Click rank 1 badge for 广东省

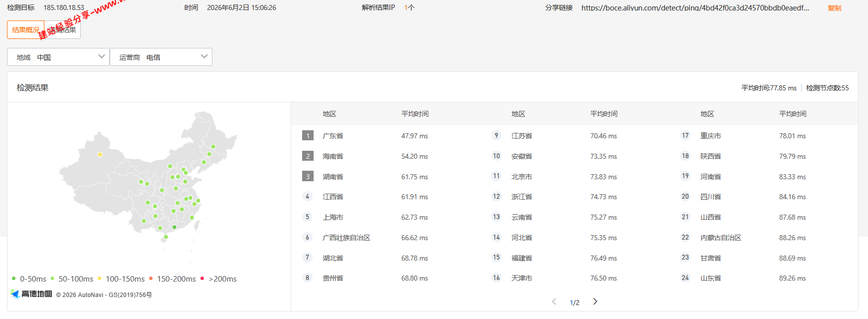308,136
